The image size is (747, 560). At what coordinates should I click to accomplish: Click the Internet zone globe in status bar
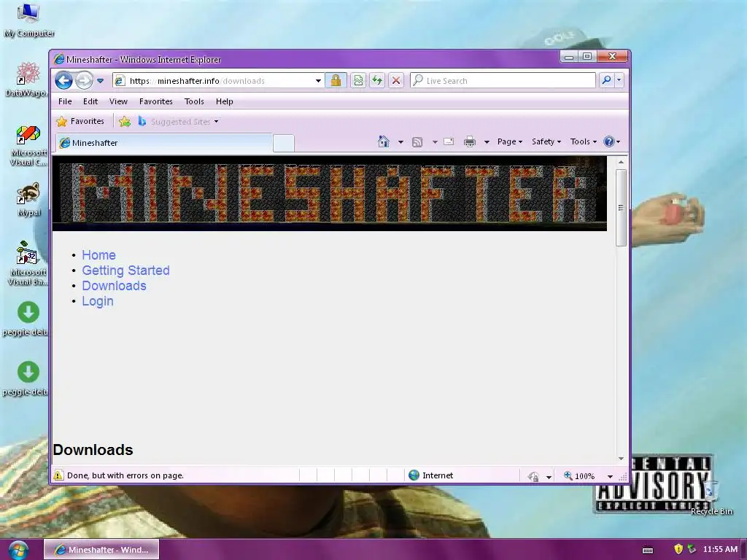click(x=414, y=475)
